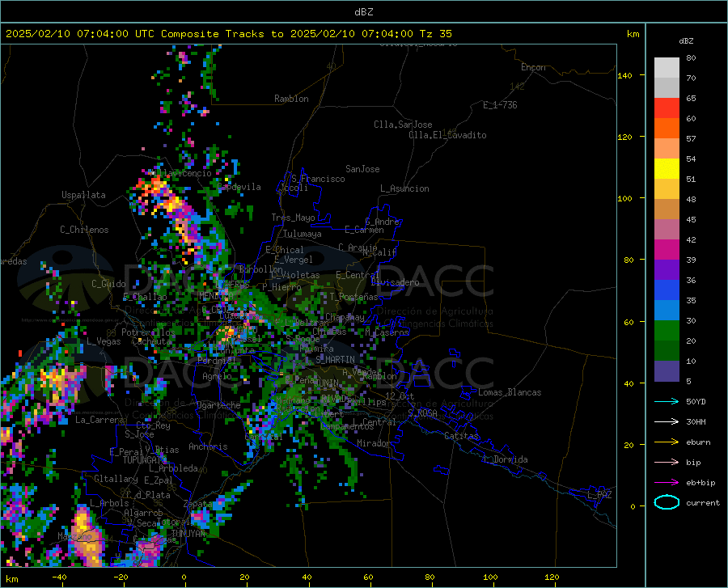
Task: Pick the light orange 57–54 dBZ swatch
Action: click(x=667, y=149)
